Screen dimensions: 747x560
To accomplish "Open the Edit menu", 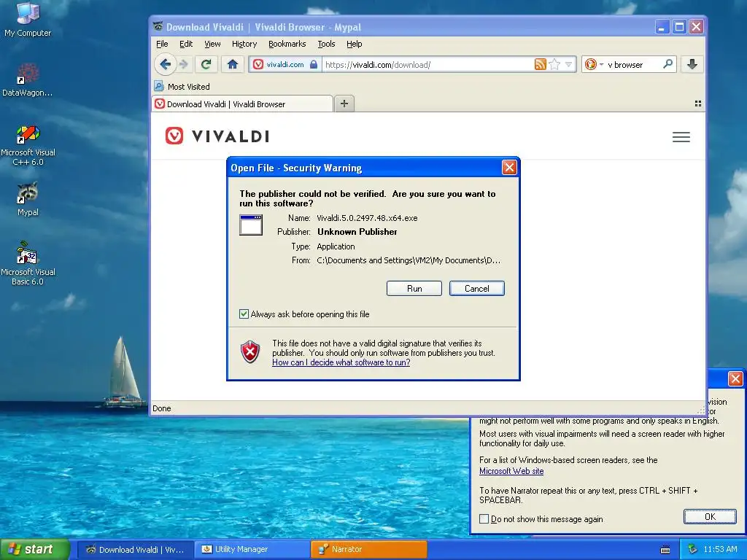I will [186, 44].
